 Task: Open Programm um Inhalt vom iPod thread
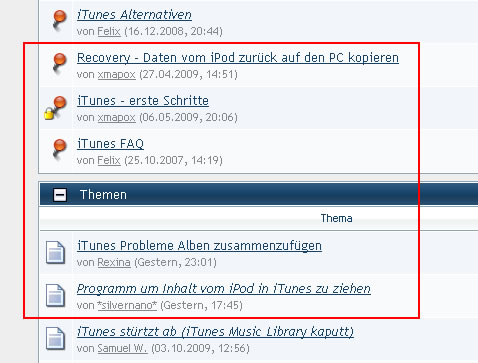click(224, 289)
